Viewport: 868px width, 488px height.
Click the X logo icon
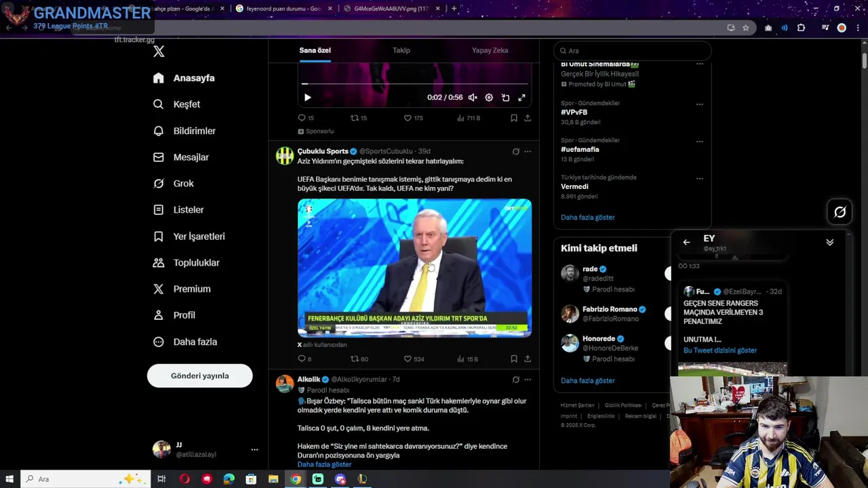pos(159,52)
